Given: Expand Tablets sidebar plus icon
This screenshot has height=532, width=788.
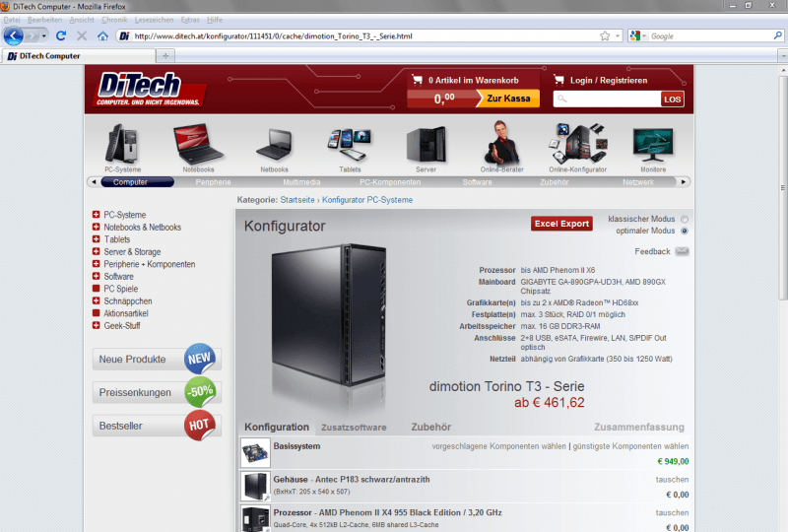Looking at the screenshot, I should (x=96, y=238).
